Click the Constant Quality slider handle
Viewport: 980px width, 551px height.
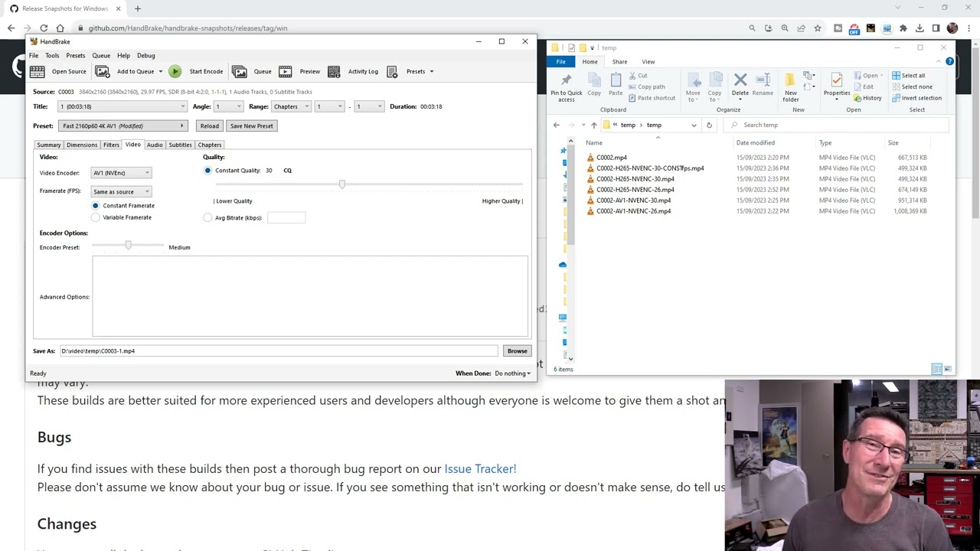(x=342, y=184)
